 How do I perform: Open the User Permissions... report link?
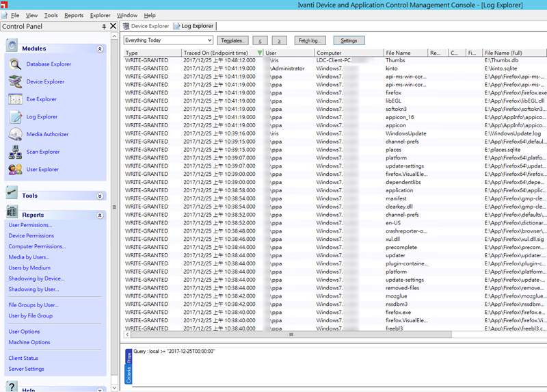(30, 225)
